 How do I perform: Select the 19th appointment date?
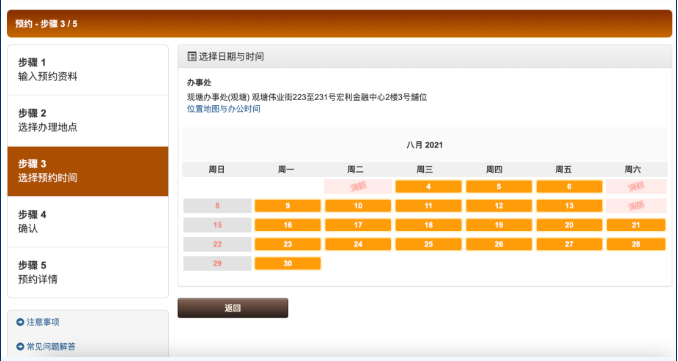click(499, 225)
